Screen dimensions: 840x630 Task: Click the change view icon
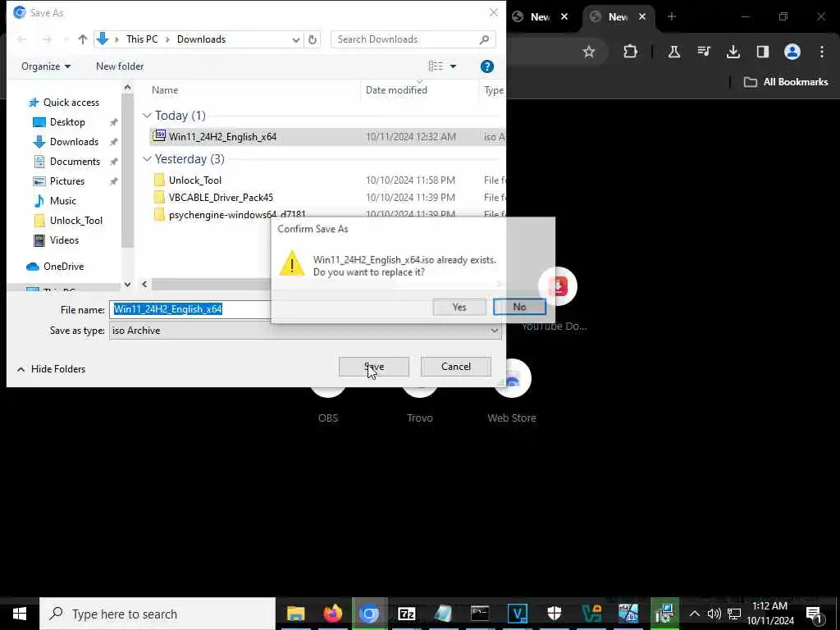pyautogui.click(x=436, y=66)
